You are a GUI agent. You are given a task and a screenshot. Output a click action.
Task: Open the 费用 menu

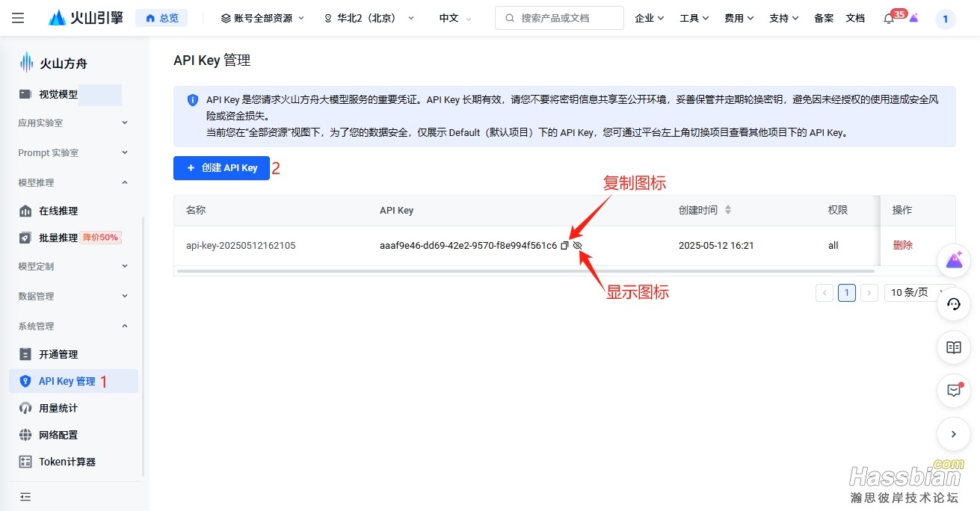(739, 18)
